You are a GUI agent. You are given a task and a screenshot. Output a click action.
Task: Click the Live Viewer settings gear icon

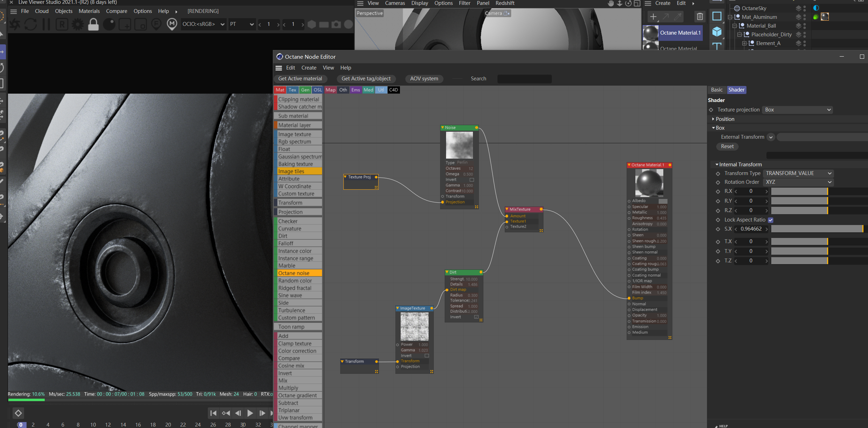coord(78,24)
